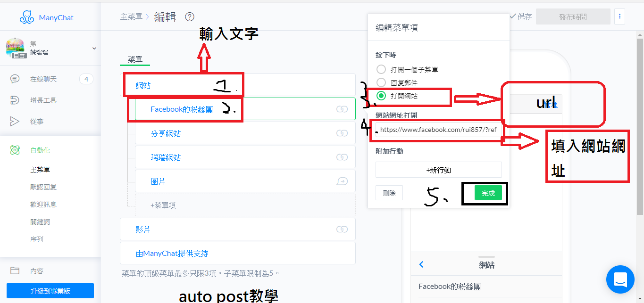Click the website URL input field
The height and width of the screenshot is (303, 644).
tap(439, 130)
